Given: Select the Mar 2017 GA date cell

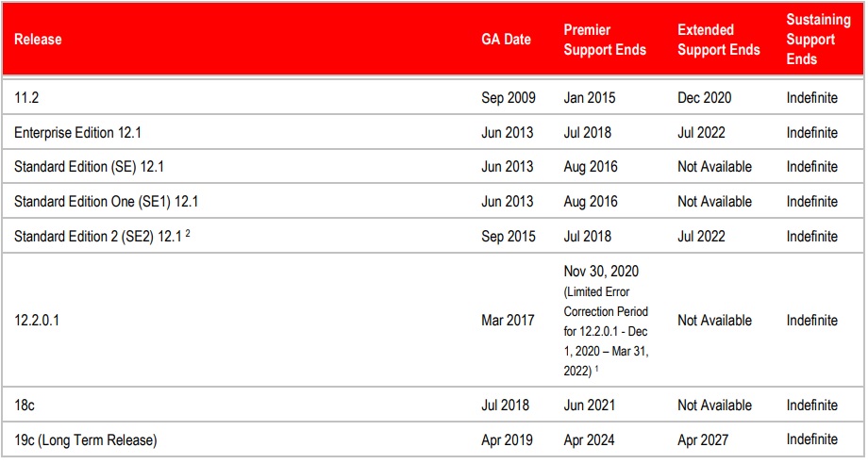Looking at the screenshot, I should [x=508, y=321].
